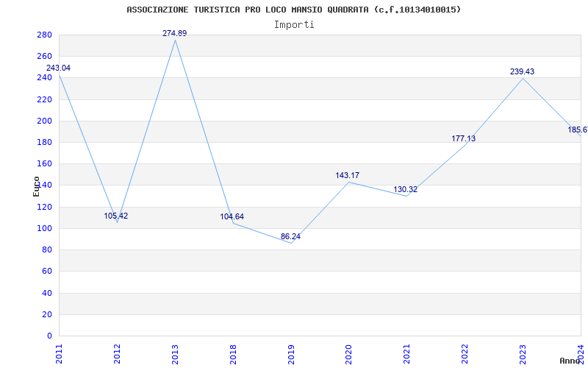The width and height of the screenshot is (588, 368).
Task: Click the 2019 x-axis year label
Action: click(291, 354)
